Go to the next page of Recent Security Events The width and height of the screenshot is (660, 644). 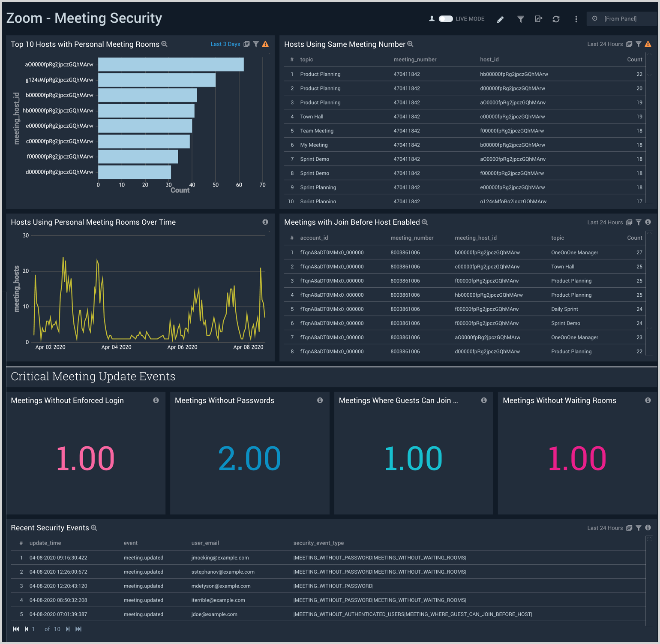point(68,629)
